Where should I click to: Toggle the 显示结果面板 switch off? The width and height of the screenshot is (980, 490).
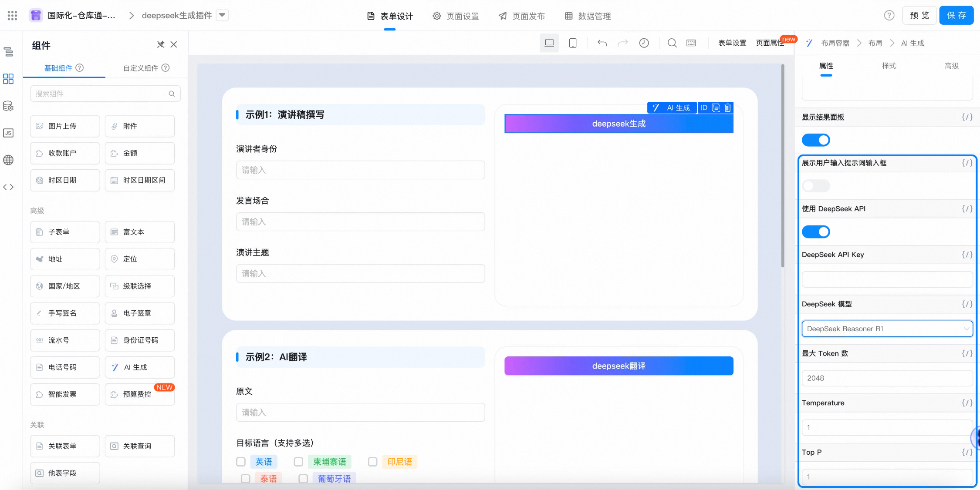(x=816, y=140)
